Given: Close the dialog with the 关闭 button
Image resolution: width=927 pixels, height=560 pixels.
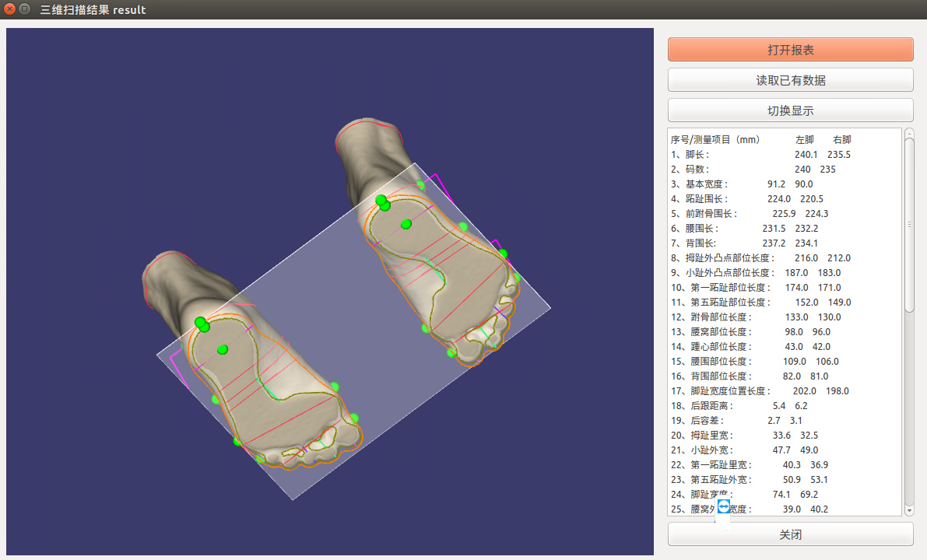Looking at the screenshot, I should 790,534.
